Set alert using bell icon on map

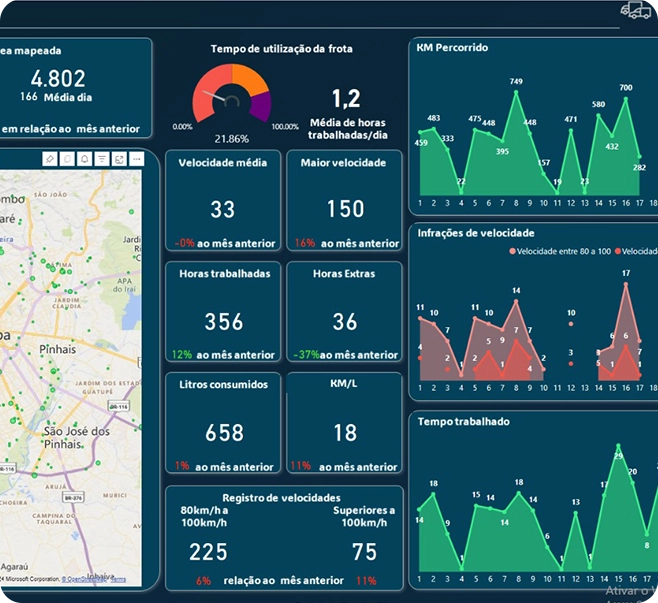click(x=84, y=159)
